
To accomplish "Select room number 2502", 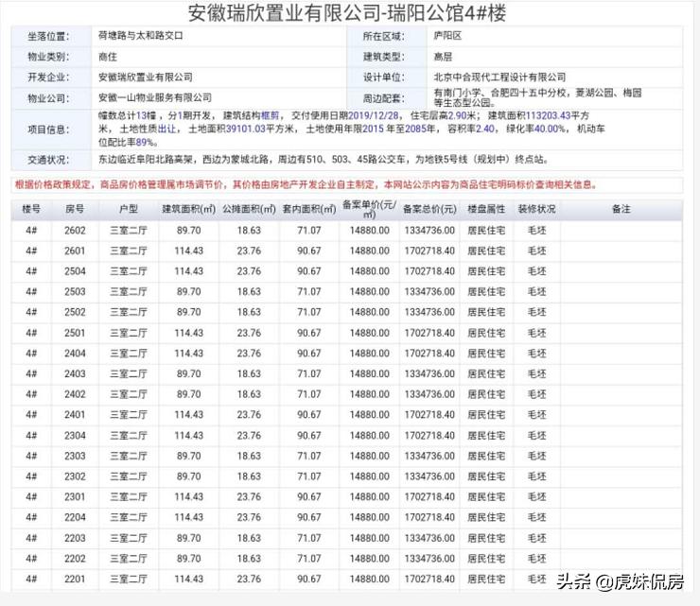I will [75, 312].
